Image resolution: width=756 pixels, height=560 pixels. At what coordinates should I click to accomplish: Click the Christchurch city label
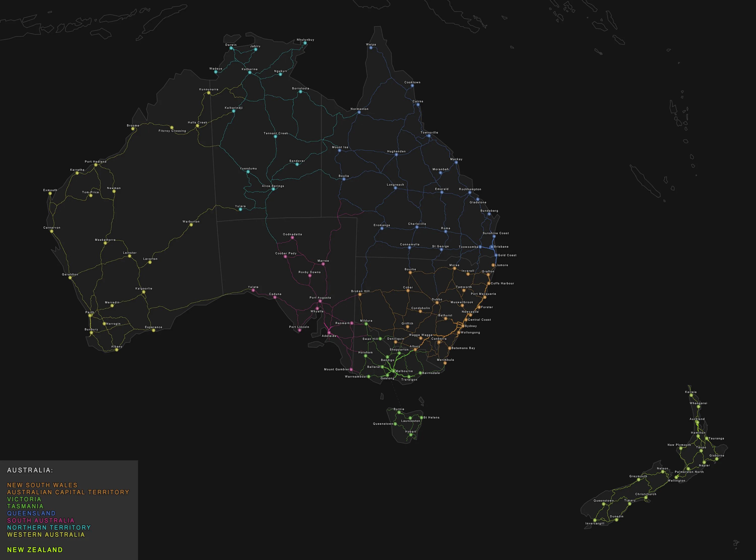pos(646,494)
